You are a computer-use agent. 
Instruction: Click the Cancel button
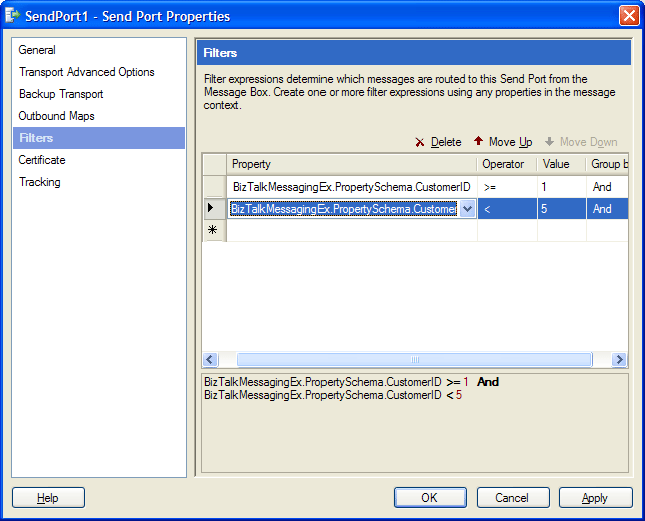click(513, 498)
